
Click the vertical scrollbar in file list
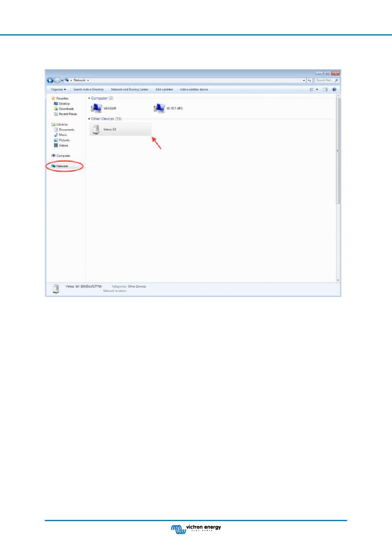click(338, 151)
